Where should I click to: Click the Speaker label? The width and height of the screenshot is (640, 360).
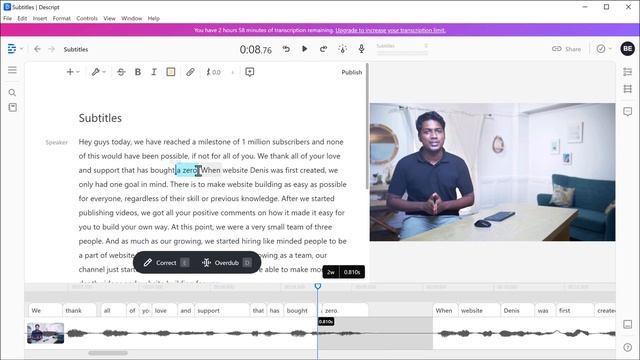click(x=56, y=142)
